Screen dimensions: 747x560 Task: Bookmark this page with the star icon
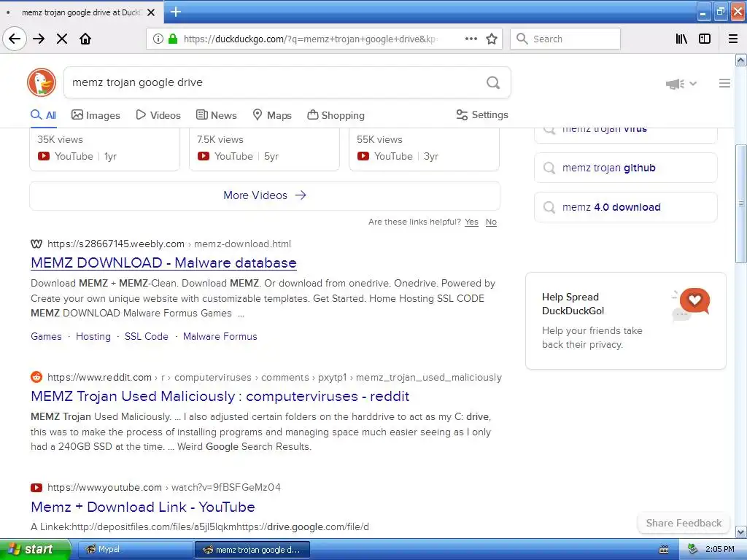492,39
